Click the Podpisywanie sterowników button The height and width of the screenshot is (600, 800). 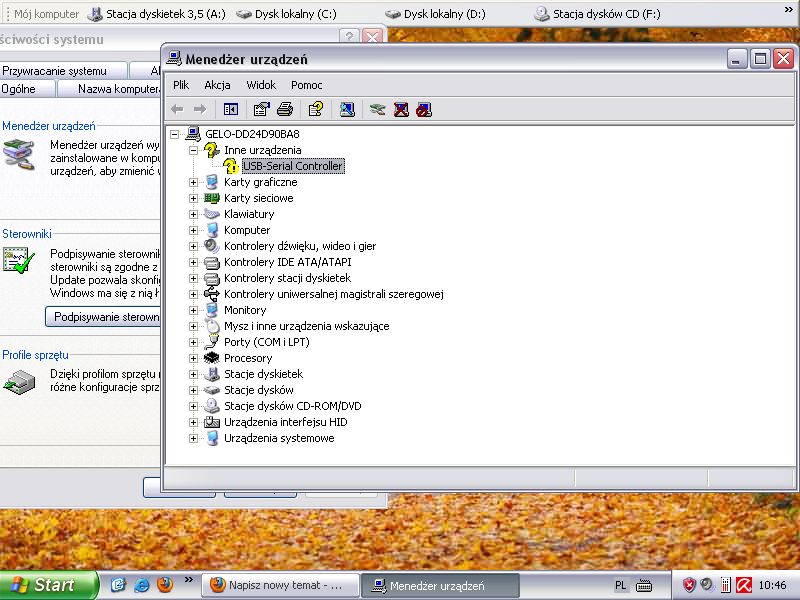(x=103, y=317)
